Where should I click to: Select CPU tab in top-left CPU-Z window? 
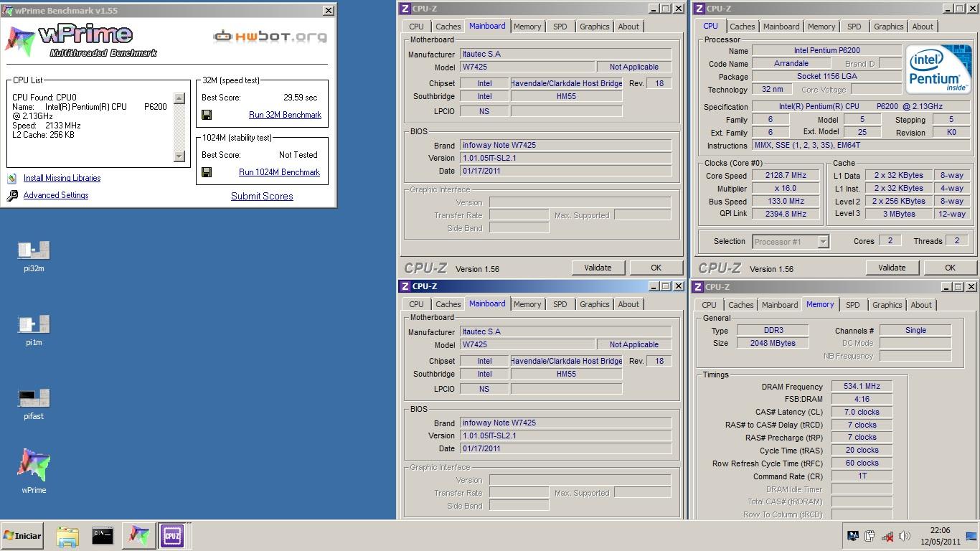click(416, 27)
